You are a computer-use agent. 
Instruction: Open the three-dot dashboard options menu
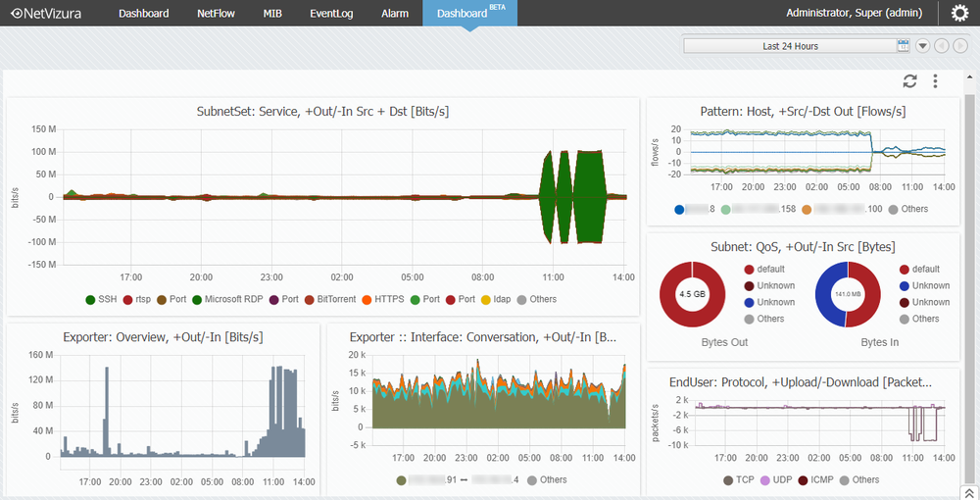tap(935, 80)
